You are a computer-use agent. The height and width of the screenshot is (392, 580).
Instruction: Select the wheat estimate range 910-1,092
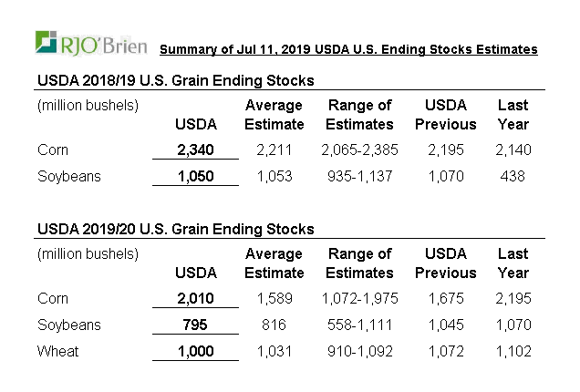(360, 351)
